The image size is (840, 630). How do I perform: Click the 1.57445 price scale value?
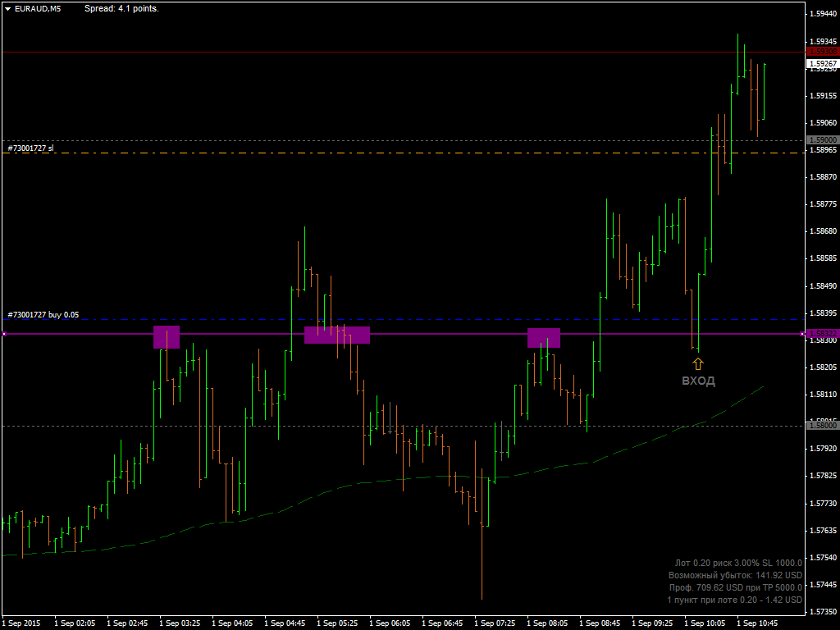pyautogui.click(x=824, y=585)
